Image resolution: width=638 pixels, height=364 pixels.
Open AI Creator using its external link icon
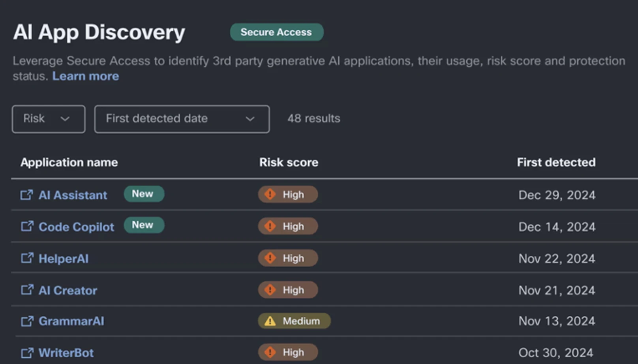pyautogui.click(x=26, y=290)
